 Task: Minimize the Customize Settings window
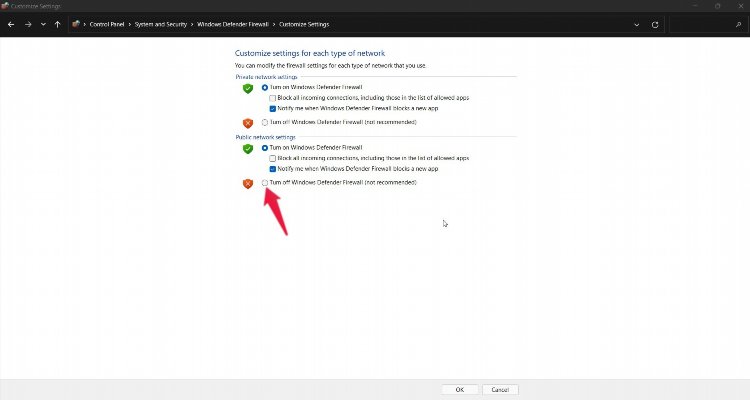[695, 6]
